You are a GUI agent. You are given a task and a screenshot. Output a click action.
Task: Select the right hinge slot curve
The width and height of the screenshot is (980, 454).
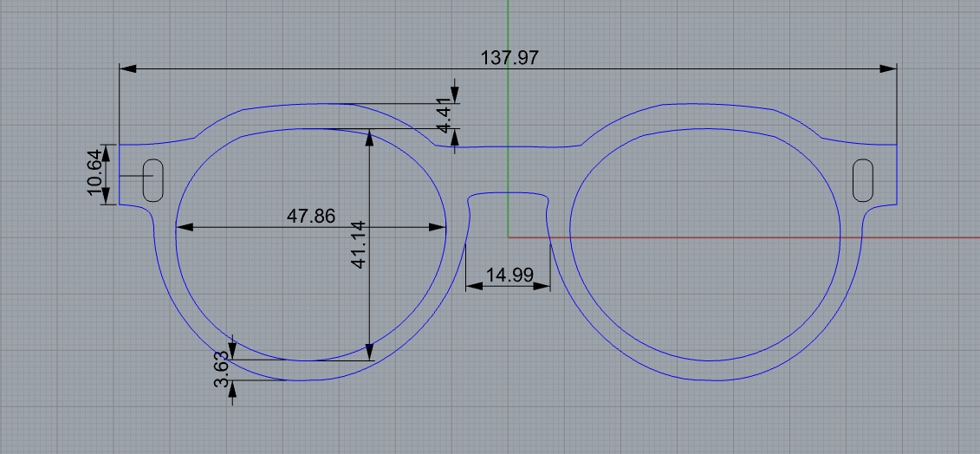click(x=863, y=180)
